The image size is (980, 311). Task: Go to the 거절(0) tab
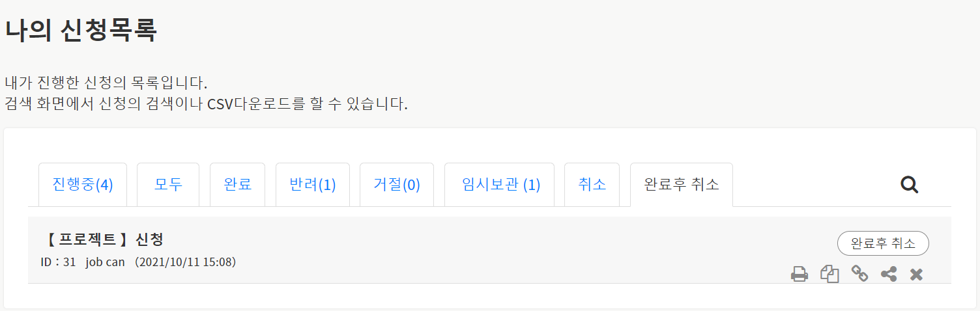397,185
